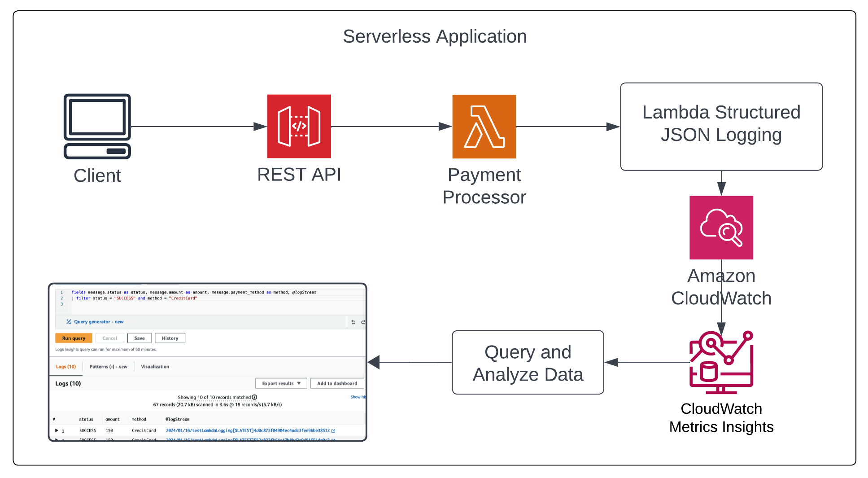Open the first testLambdaLogging log stream link
Image resolution: width=868 pixels, height=478 pixels.
pos(248,430)
